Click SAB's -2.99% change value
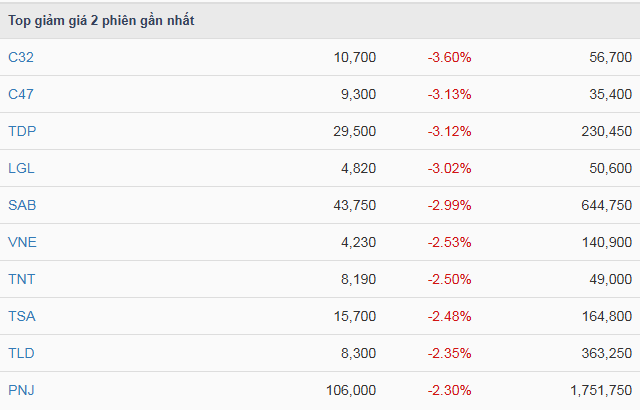The image size is (640, 410). pos(449,205)
